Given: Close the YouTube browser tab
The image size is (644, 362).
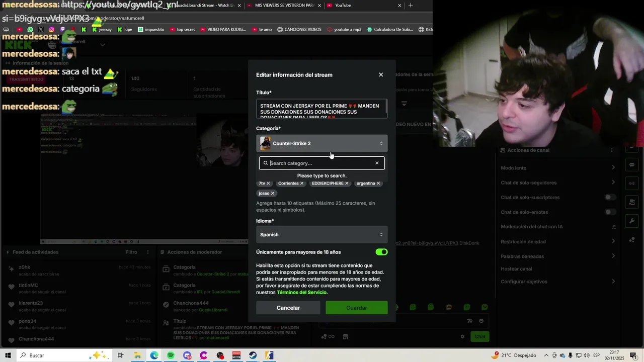Looking at the screenshot, I should click(400, 6).
